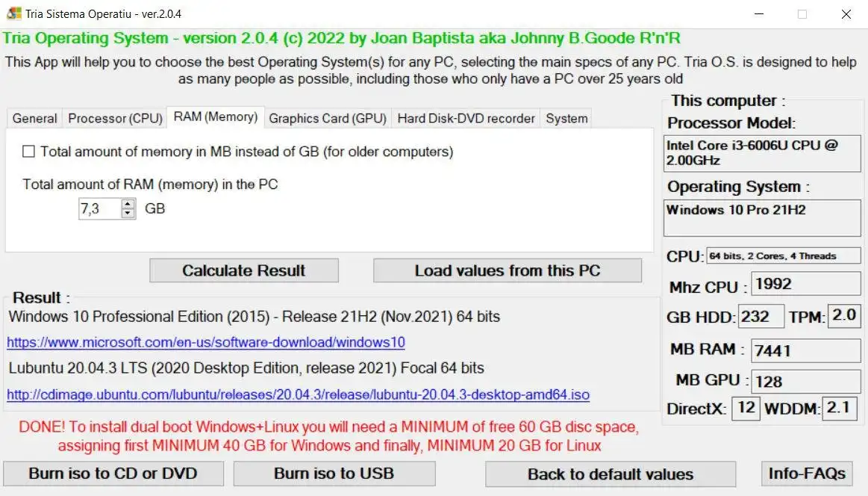
Task: Click the CPU field showing 64 bits, 2 Cores
Action: pyautogui.click(x=784, y=256)
